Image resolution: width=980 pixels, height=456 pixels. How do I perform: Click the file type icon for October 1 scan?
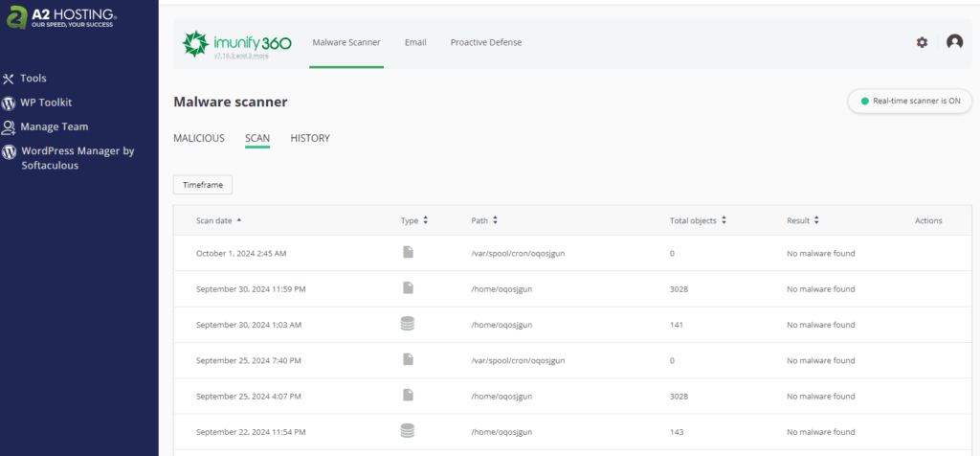pos(408,252)
